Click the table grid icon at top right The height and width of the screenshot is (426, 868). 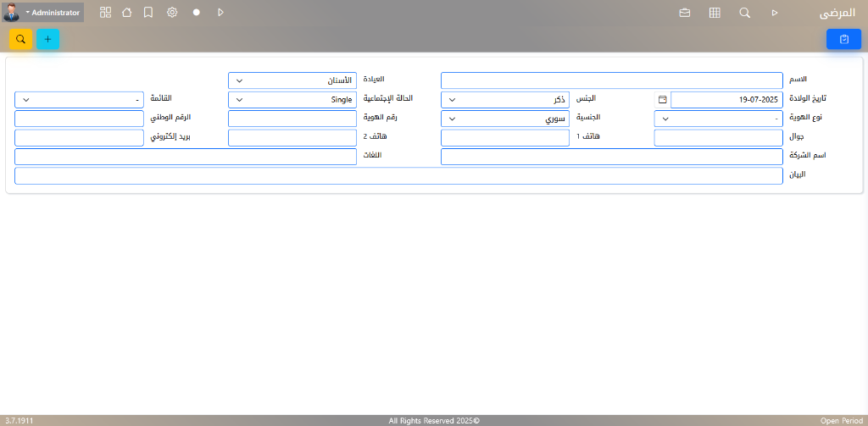coord(715,13)
